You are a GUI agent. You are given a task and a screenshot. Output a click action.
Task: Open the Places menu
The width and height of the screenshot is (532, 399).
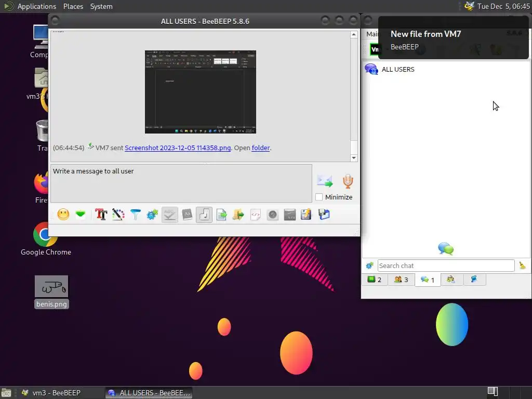(73, 6)
